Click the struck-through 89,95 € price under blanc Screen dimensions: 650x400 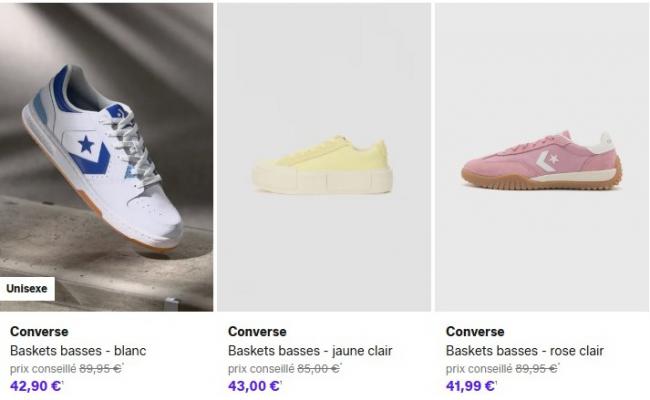[x=101, y=368]
